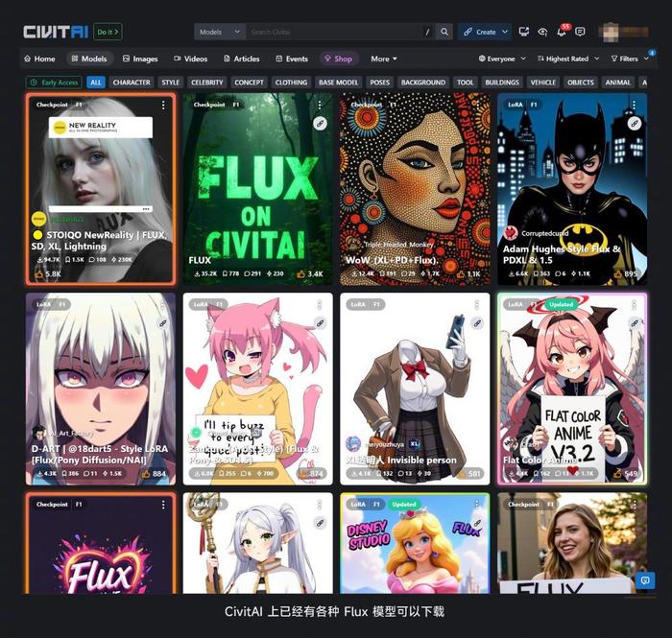Click link icon on D-ART card
672x638 pixels.
[163, 323]
